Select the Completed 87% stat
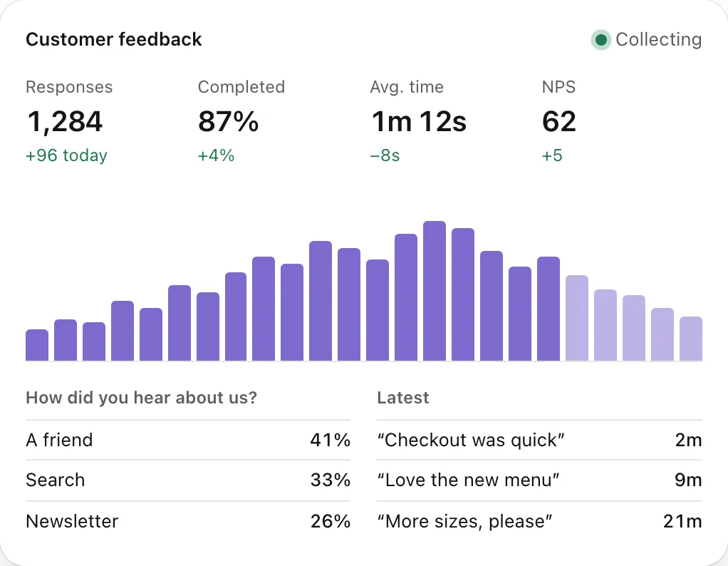 241,120
